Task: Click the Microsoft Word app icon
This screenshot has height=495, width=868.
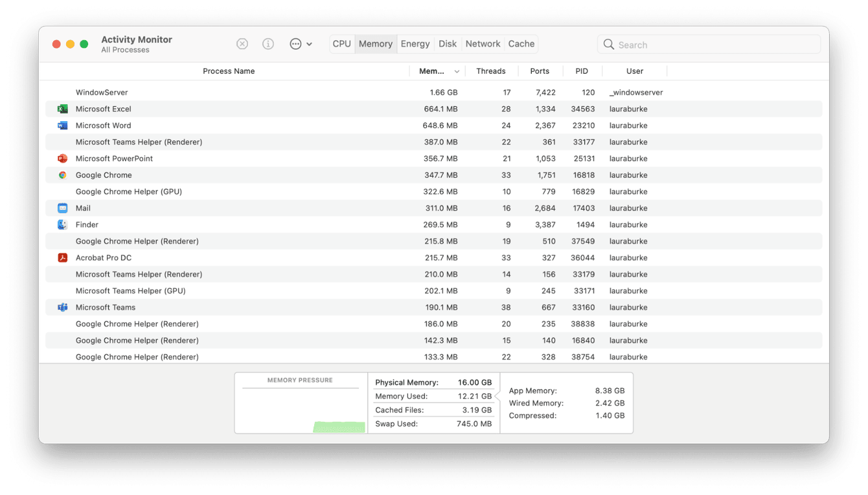Action: coord(62,125)
